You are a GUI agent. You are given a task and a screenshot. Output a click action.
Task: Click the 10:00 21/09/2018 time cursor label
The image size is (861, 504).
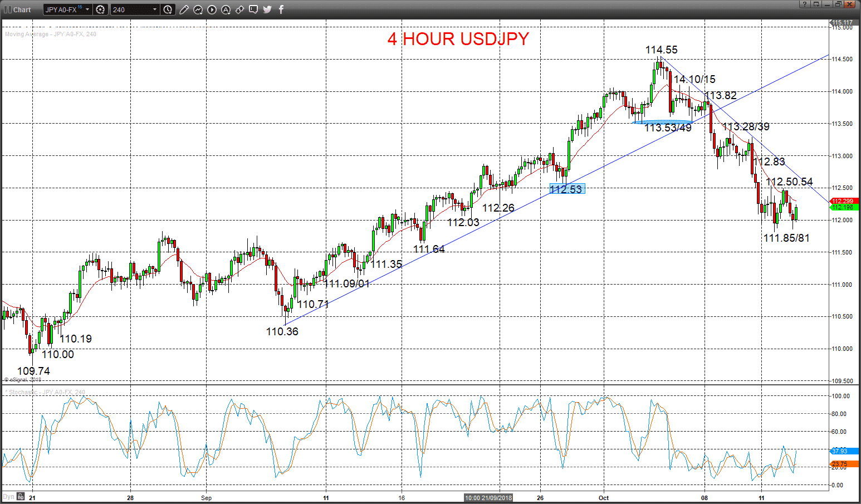coord(488,498)
